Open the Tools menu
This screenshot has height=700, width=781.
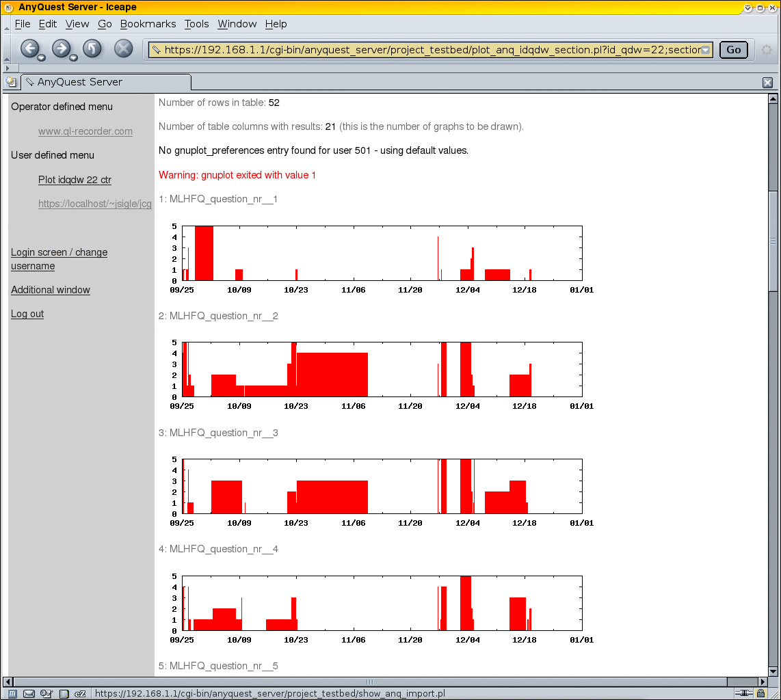[197, 24]
